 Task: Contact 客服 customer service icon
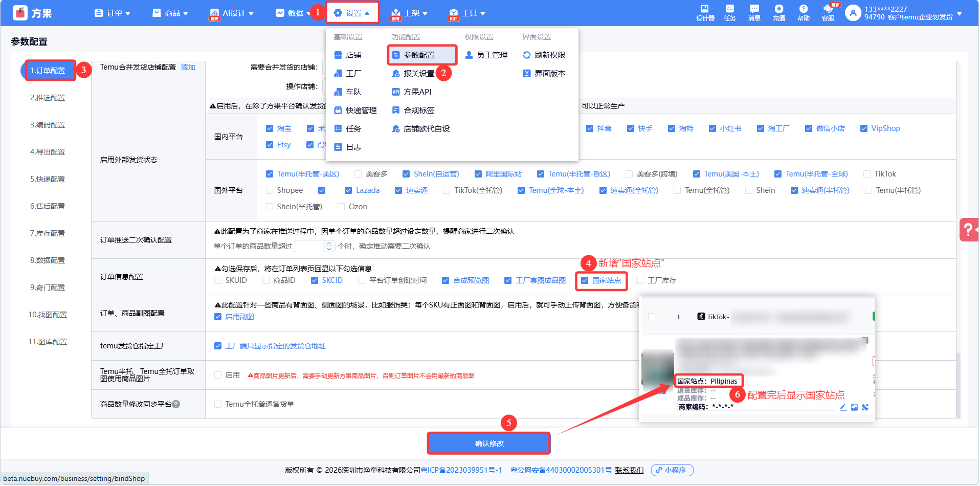coord(828,12)
